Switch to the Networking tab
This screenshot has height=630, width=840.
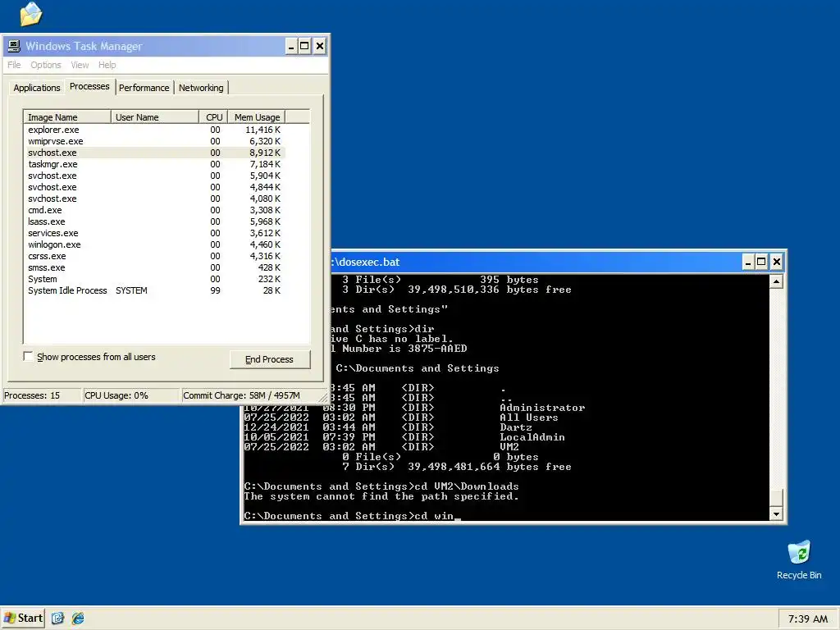click(x=201, y=88)
